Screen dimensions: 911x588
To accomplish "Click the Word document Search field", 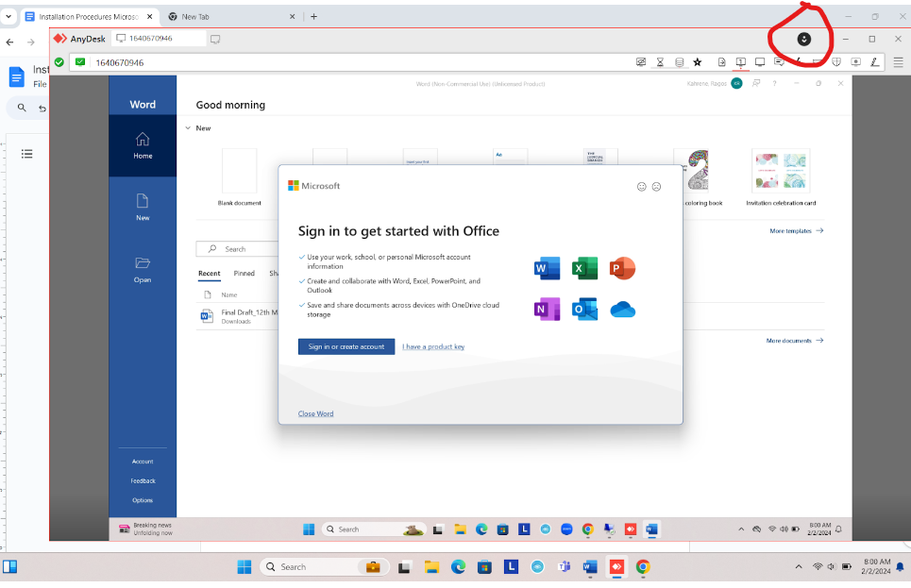I will (237, 249).
